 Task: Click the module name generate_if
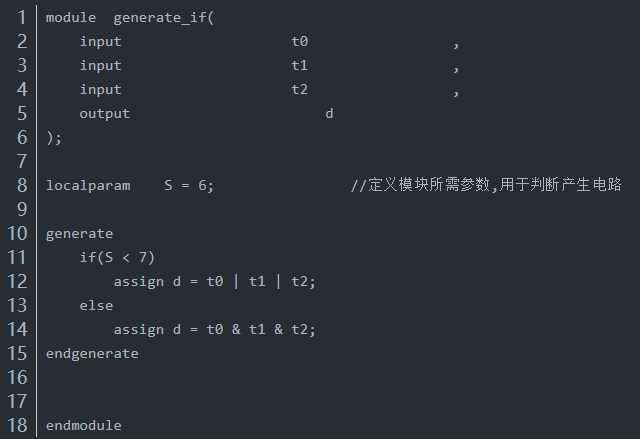coord(160,18)
